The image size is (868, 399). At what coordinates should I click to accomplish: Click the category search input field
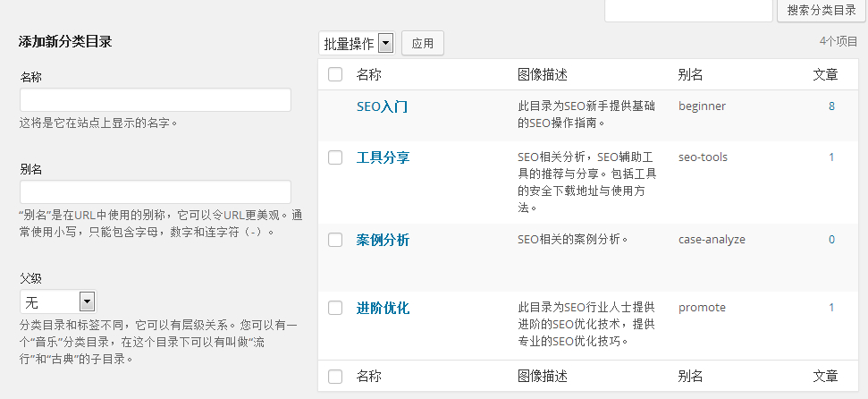688,10
